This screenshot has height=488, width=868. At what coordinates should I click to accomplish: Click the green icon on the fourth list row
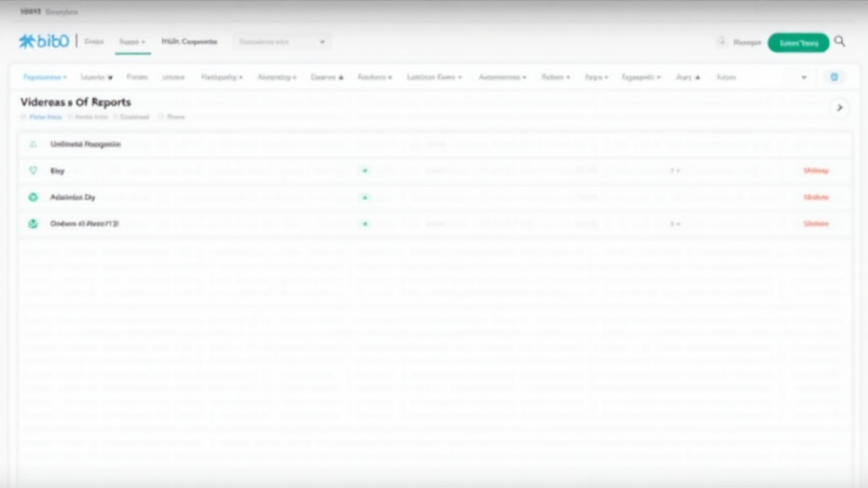[x=33, y=225]
